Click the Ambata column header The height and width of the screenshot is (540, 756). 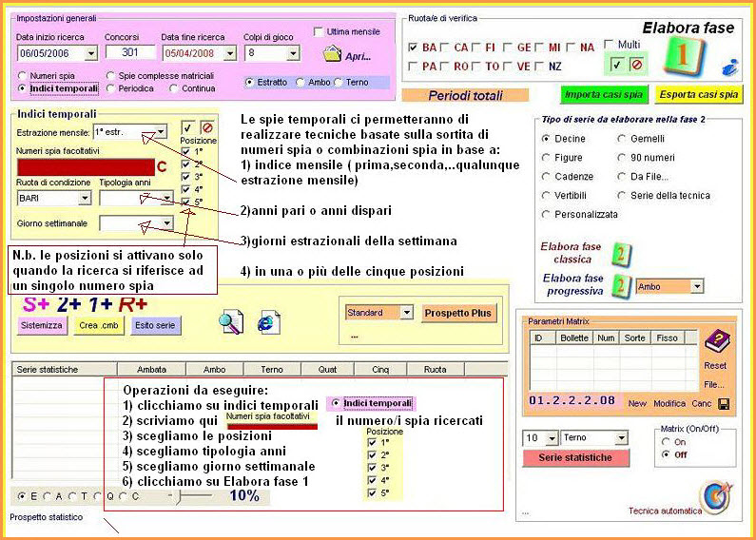(152, 369)
